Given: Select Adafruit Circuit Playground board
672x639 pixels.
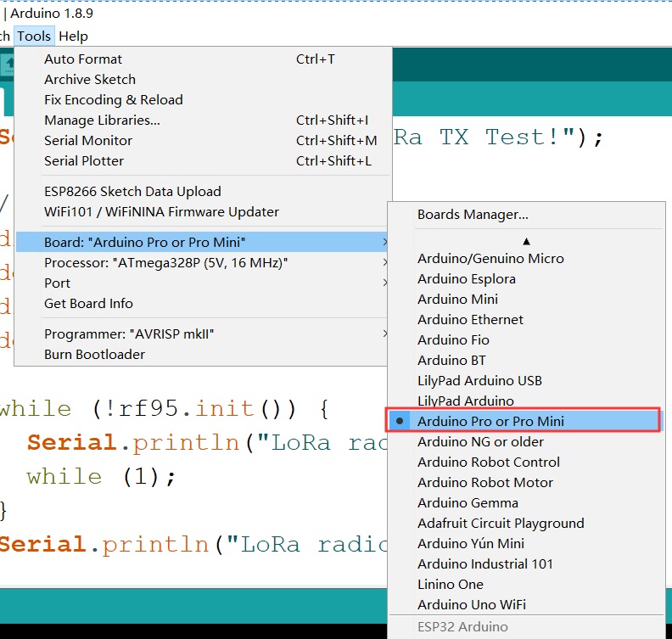Looking at the screenshot, I should [526, 524].
